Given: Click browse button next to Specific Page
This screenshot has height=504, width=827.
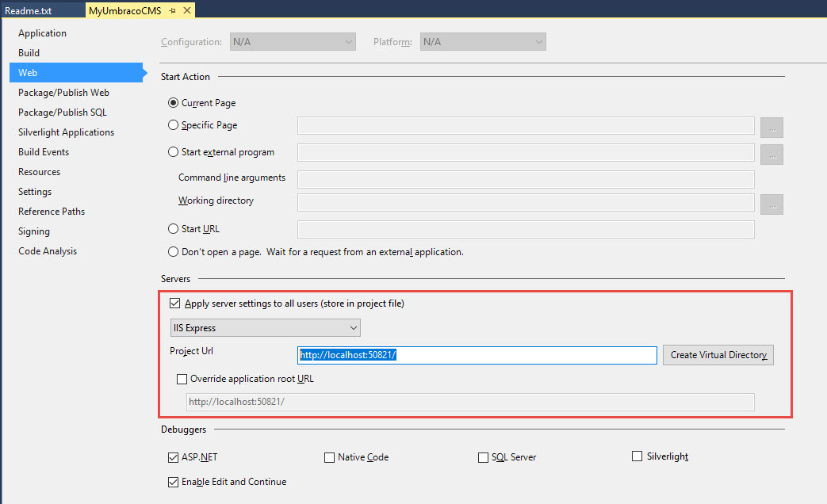Looking at the screenshot, I should (x=771, y=126).
